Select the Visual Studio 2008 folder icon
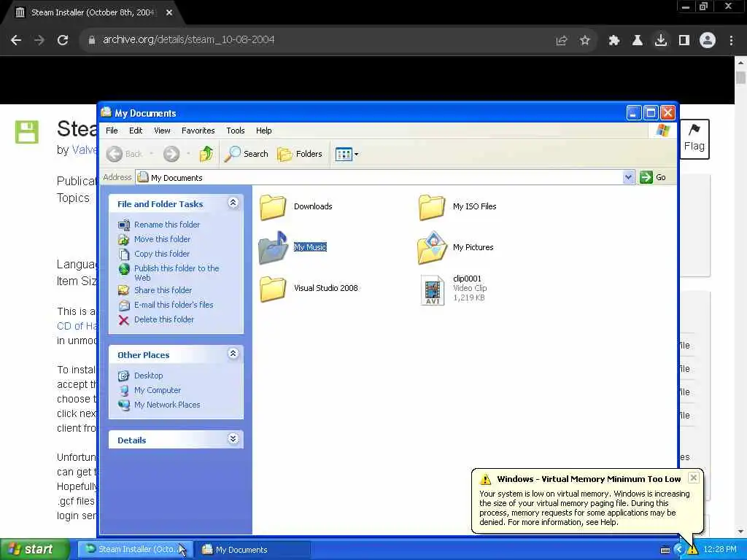Viewport: 747px width, 560px height. tap(273, 289)
